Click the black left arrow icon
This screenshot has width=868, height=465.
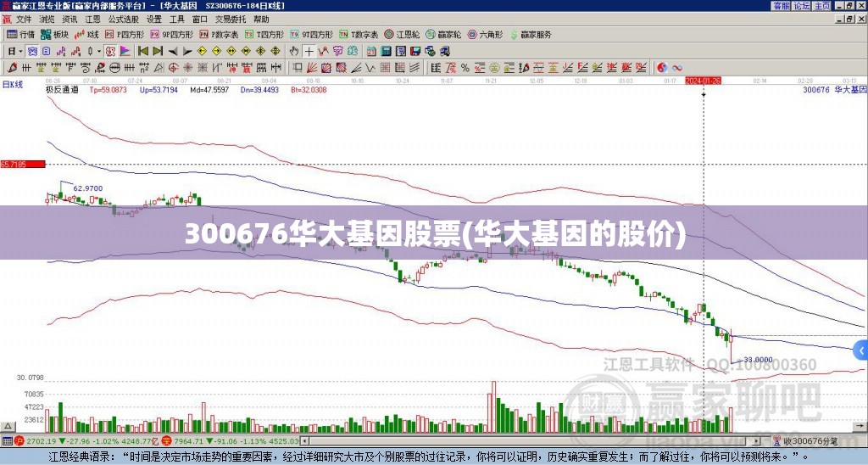click(173, 51)
